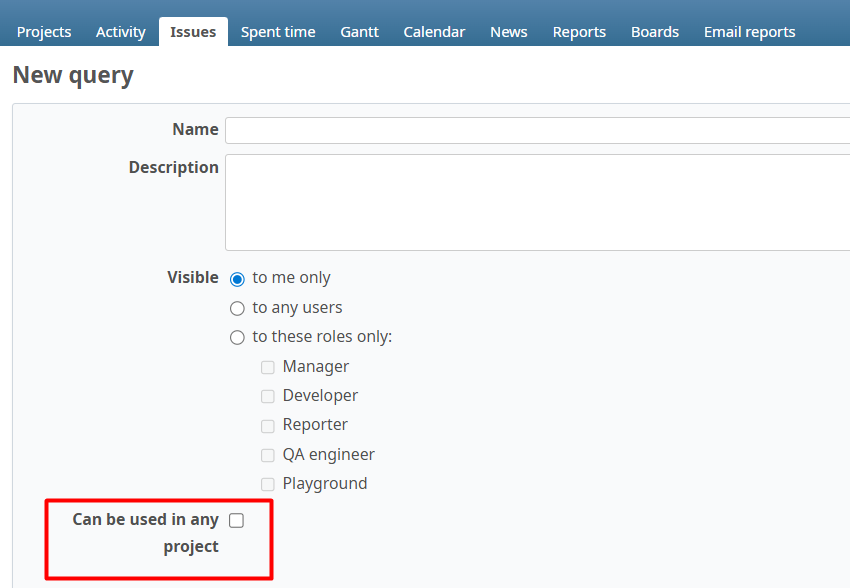
Task: Check 'Can be used in any project'
Action: point(236,519)
